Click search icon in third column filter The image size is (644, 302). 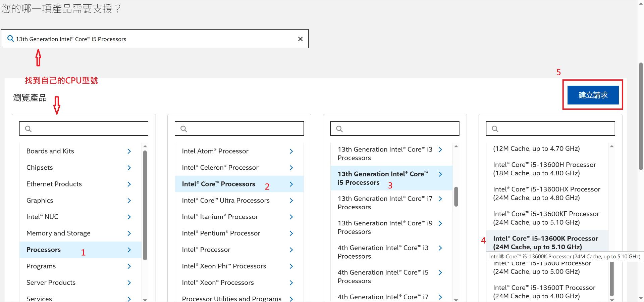click(339, 129)
